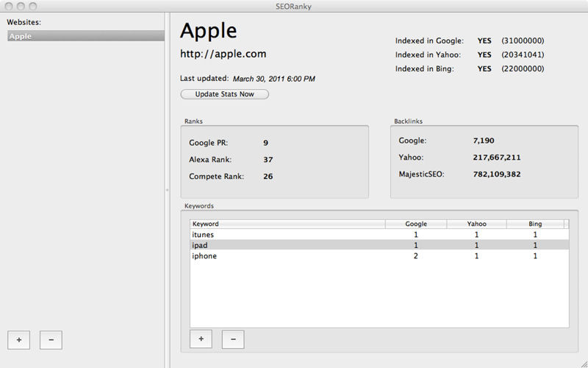Click the window resize grip corner
Image resolution: width=588 pixels, height=368 pixels.
[x=583, y=363]
